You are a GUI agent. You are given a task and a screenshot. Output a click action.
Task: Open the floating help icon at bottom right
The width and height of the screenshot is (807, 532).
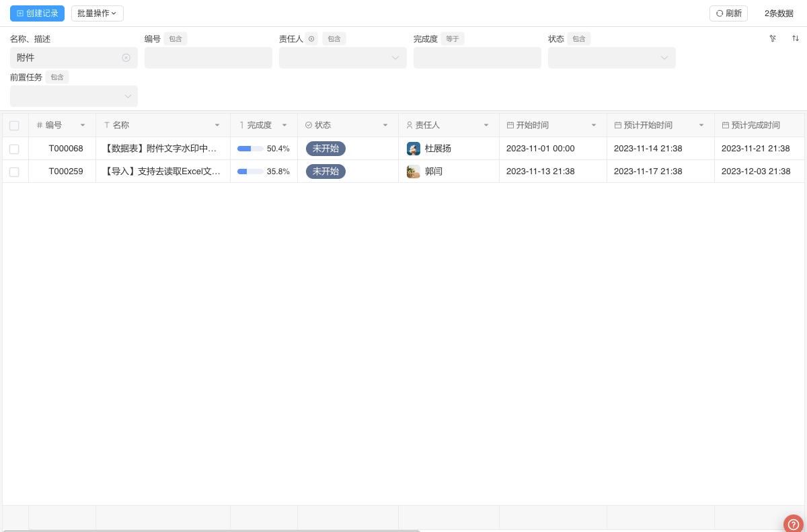(794, 524)
